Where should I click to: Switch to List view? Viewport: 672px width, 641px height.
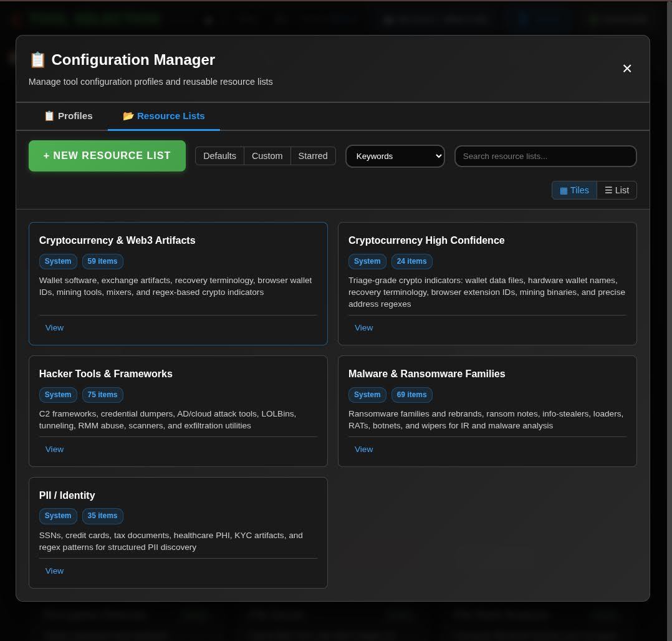pyautogui.click(x=617, y=190)
